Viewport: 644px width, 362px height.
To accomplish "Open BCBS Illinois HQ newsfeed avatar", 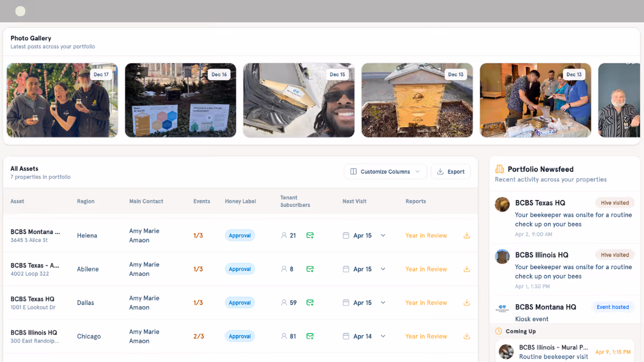I will tap(502, 256).
